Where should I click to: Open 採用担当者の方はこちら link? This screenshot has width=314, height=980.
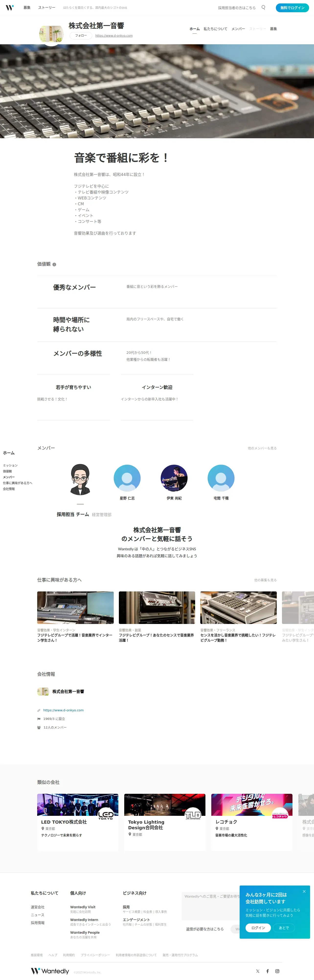click(x=237, y=8)
